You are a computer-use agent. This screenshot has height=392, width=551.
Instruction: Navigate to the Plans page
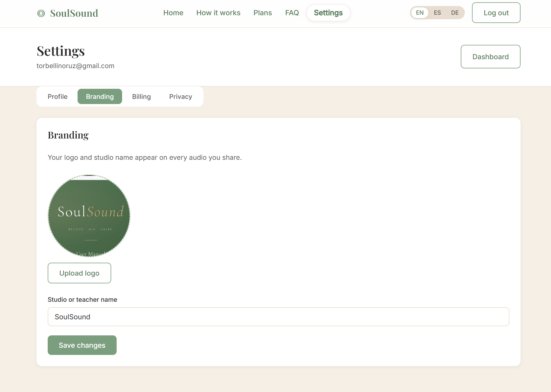pos(262,13)
